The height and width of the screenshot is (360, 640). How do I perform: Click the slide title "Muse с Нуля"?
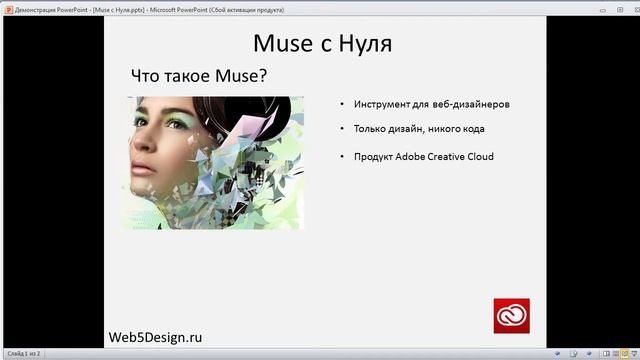(322, 43)
